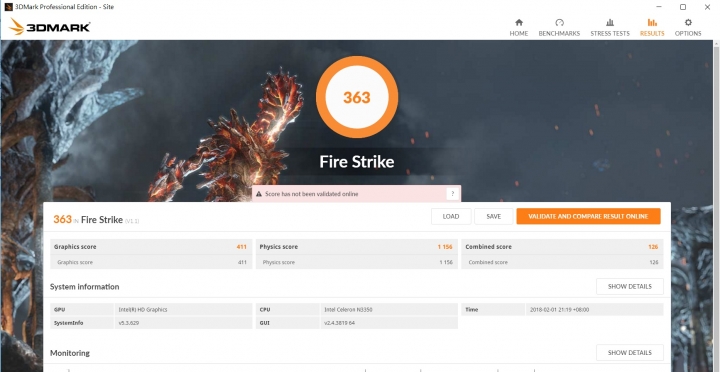Click the SystemInfo version v5.3.629
The height and width of the screenshot is (372, 720).
[x=129, y=323]
